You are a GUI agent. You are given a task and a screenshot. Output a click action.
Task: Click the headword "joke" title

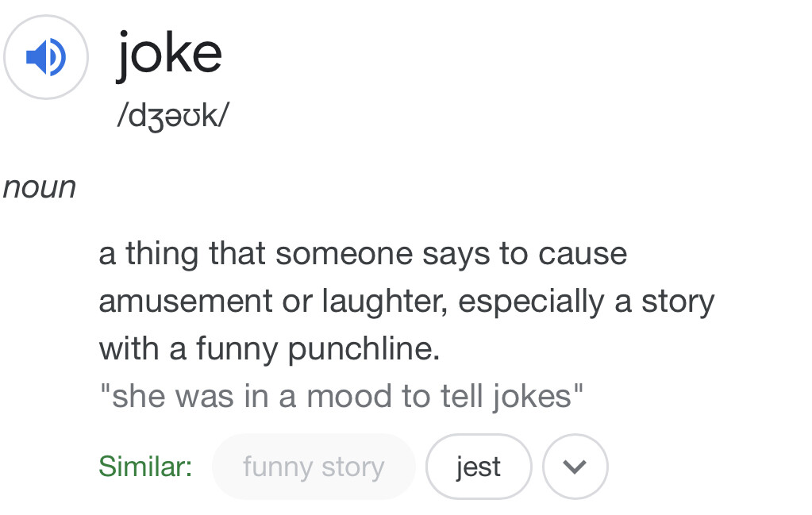pyautogui.click(x=170, y=54)
